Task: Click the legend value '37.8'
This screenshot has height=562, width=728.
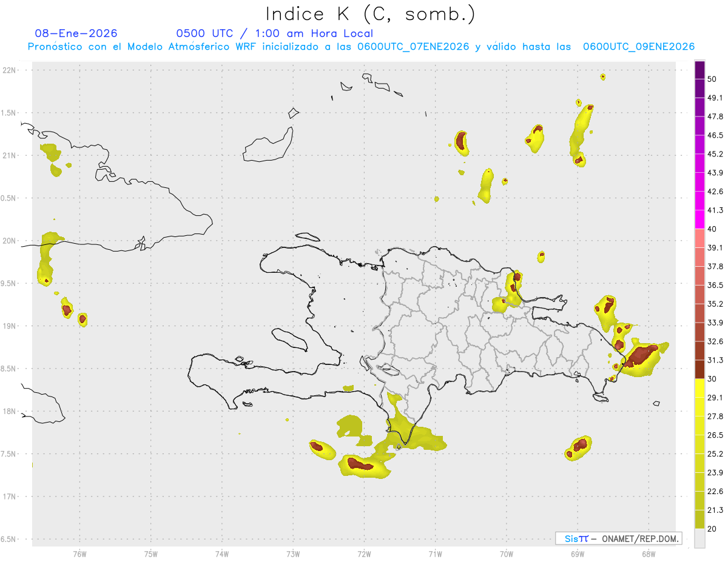Action: (715, 266)
